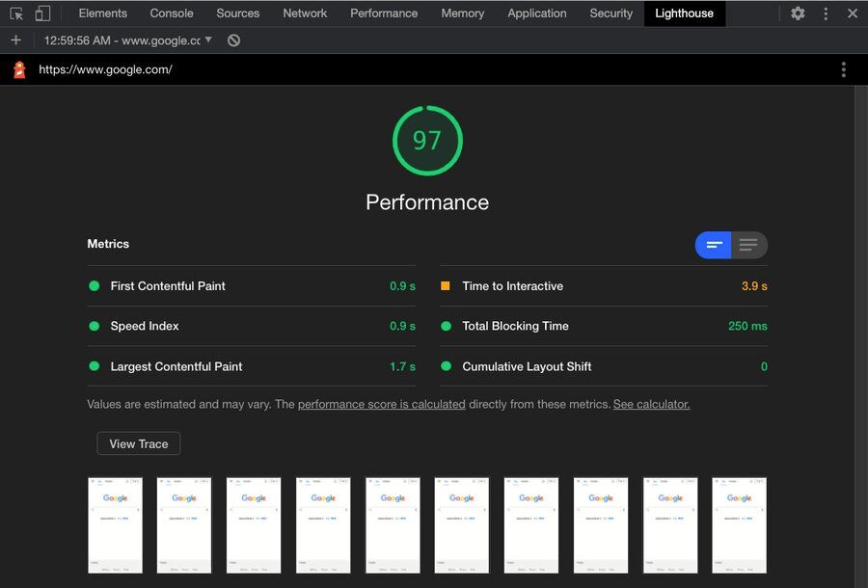Click the 97 performance score gauge
868x588 pixels.
pyautogui.click(x=427, y=141)
